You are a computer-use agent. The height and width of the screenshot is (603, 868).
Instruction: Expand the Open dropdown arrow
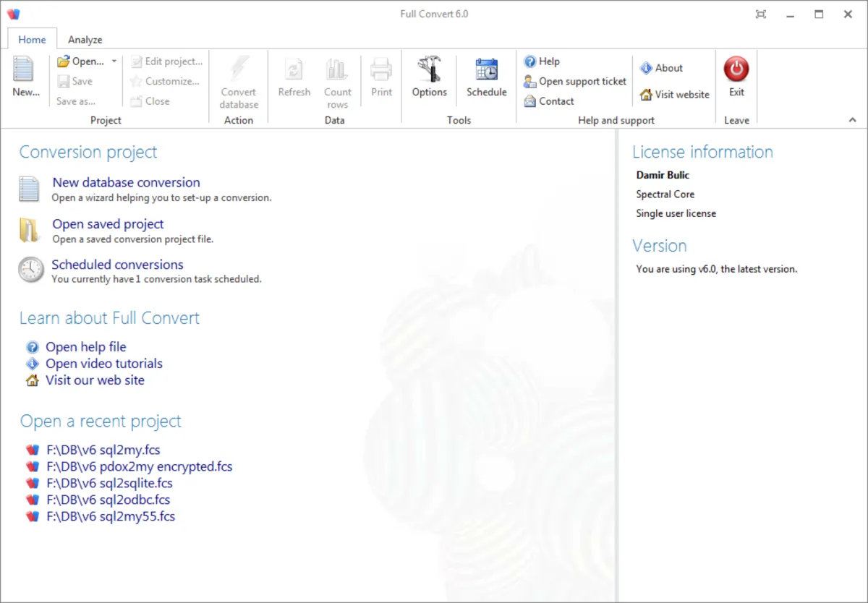pyautogui.click(x=114, y=61)
